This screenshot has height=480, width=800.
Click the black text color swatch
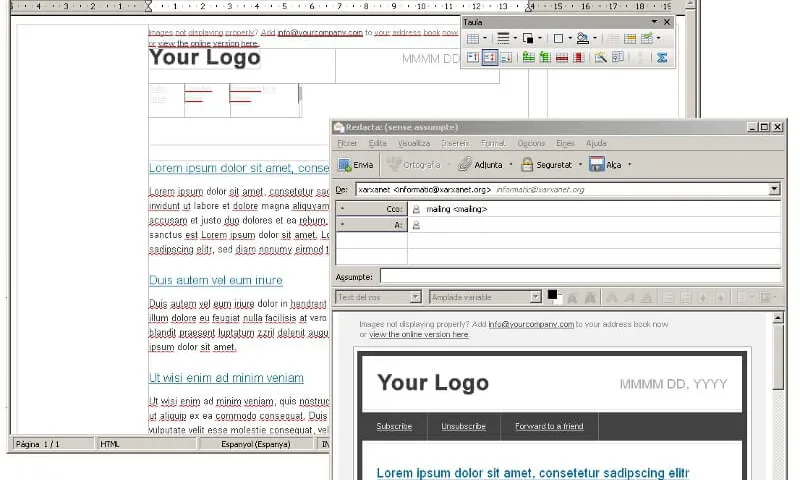pyautogui.click(x=553, y=295)
